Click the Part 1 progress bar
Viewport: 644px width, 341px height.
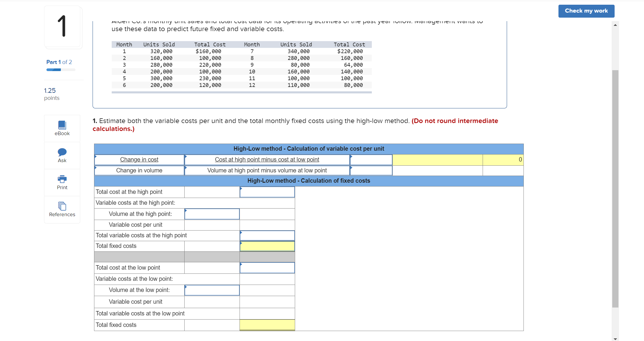(x=60, y=70)
